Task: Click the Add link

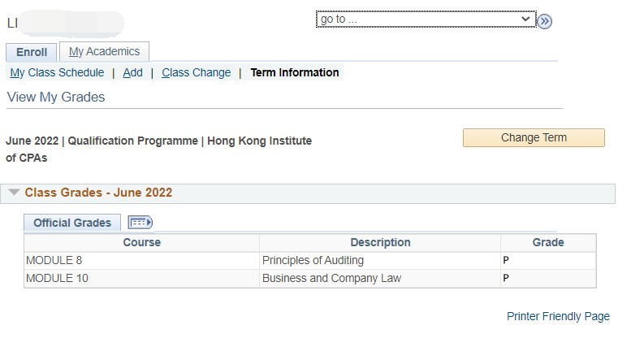Action: pos(132,72)
